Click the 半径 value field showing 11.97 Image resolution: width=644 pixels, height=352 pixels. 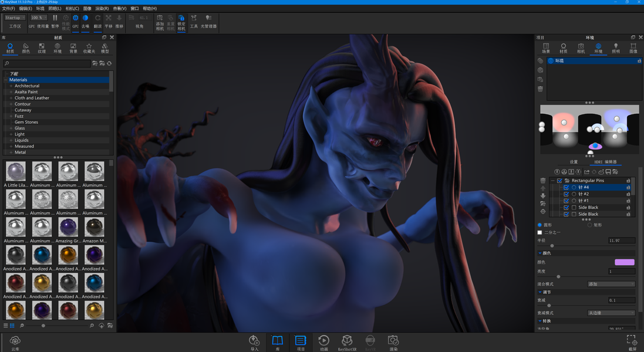(622, 241)
